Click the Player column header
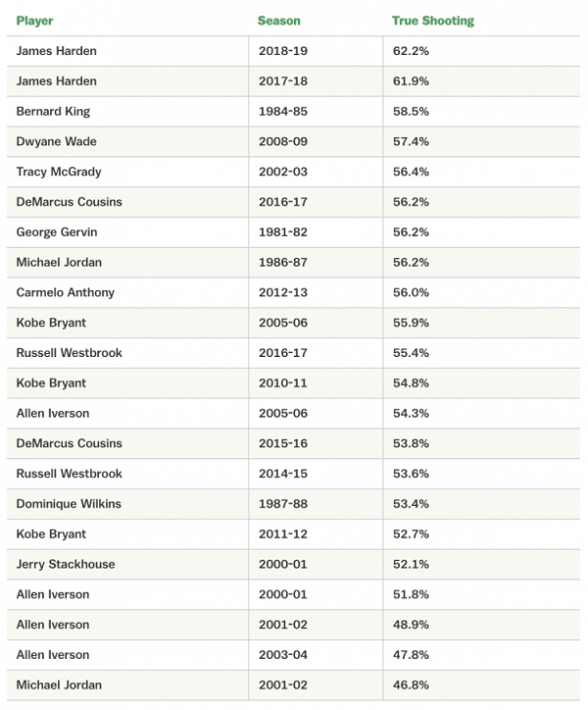588x710 pixels. (34, 21)
